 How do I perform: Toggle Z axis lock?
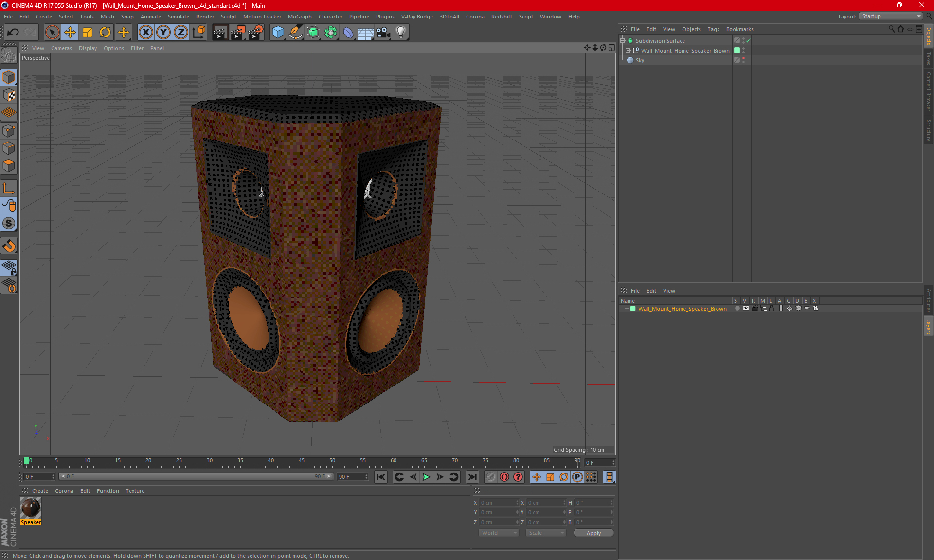181,33
